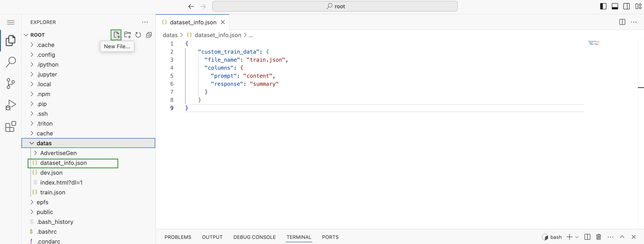The width and height of the screenshot is (644, 244).
Task: Switch to the TERMINAL tab
Action: (x=299, y=237)
